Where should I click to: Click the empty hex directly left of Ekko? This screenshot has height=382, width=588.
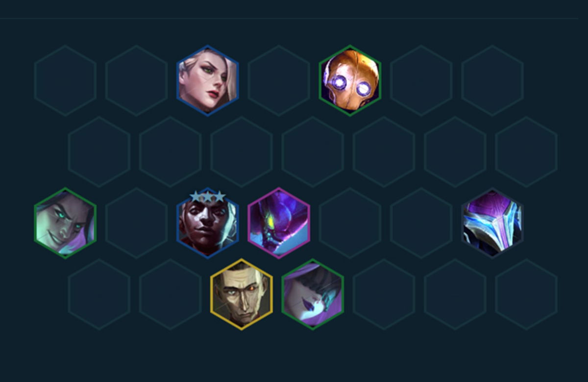click(136, 223)
